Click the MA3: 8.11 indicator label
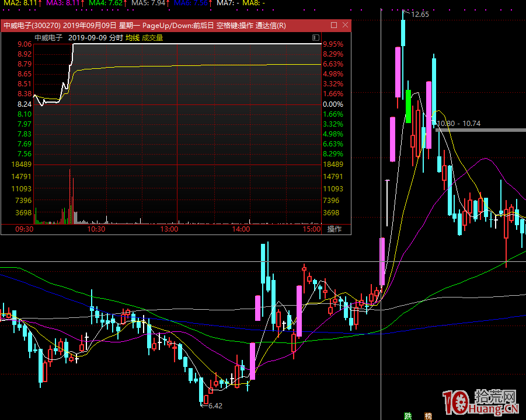The width and height of the screenshot is (526, 420). coord(65,3)
